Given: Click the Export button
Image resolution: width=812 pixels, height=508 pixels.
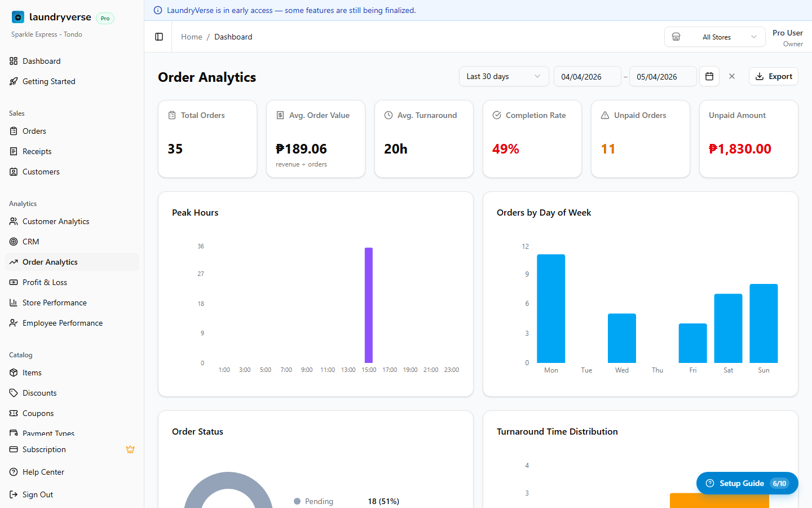Looking at the screenshot, I should point(773,76).
